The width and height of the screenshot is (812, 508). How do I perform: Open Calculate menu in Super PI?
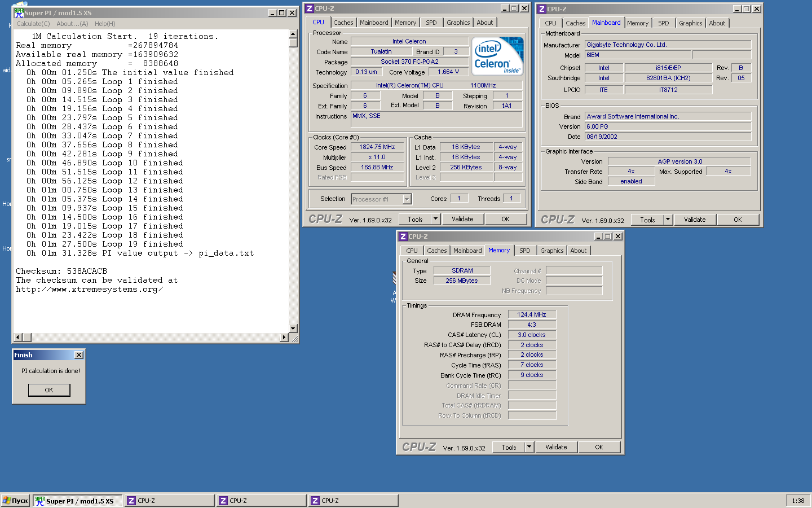coord(33,24)
